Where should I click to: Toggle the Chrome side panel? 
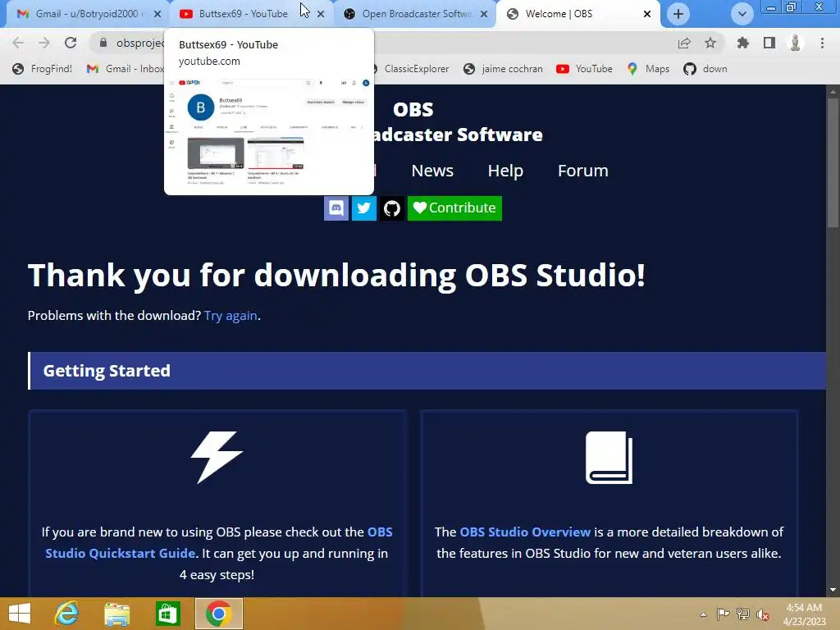[x=769, y=43]
